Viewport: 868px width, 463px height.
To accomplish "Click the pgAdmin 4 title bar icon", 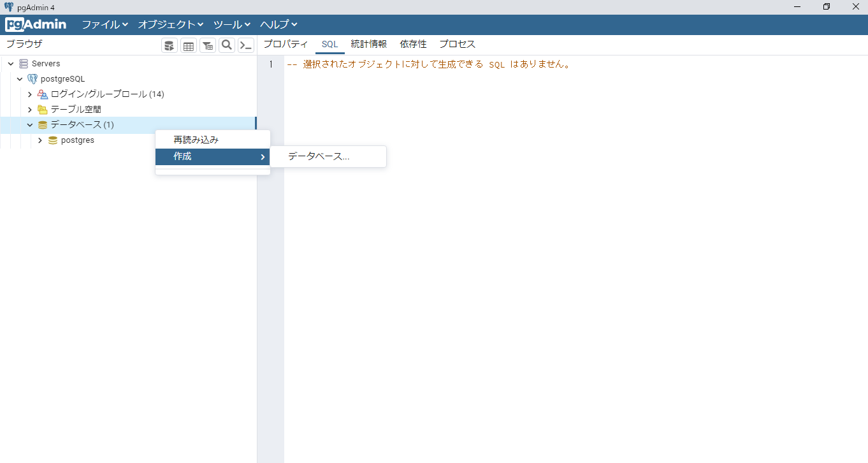I will (x=9, y=7).
